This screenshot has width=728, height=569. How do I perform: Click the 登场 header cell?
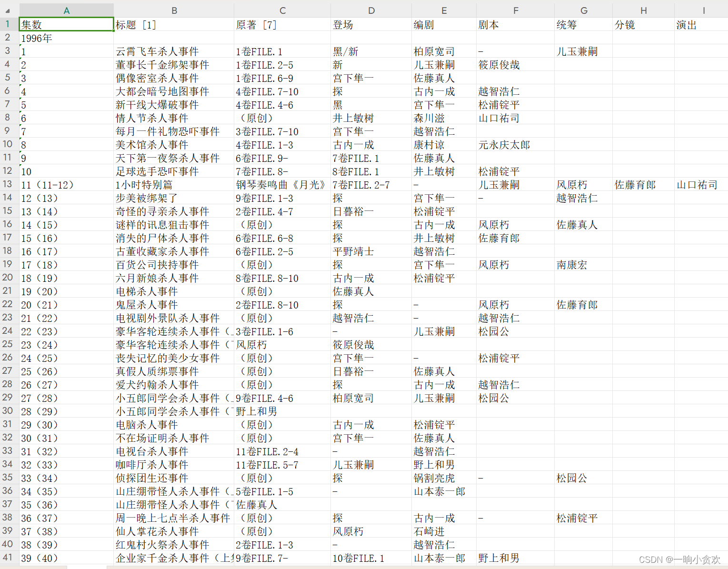tap(371, 25)
